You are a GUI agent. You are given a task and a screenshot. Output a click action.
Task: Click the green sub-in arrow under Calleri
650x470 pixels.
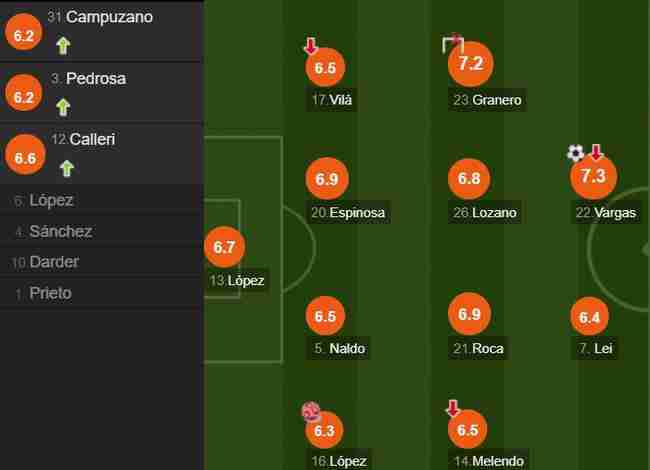tap(67, 168)
